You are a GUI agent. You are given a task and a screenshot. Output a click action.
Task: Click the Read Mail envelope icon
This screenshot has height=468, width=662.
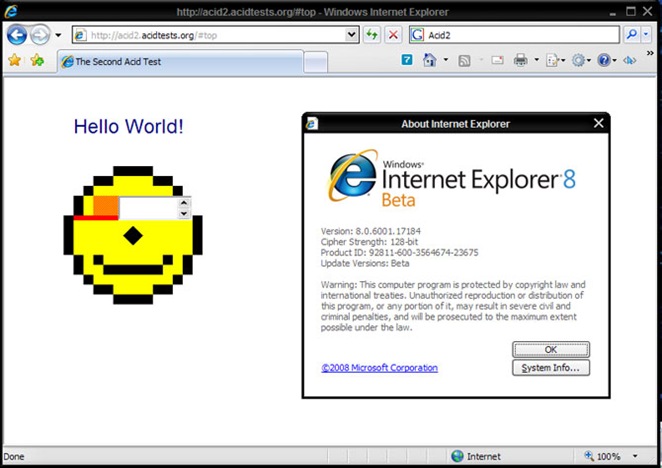point(497,60)
